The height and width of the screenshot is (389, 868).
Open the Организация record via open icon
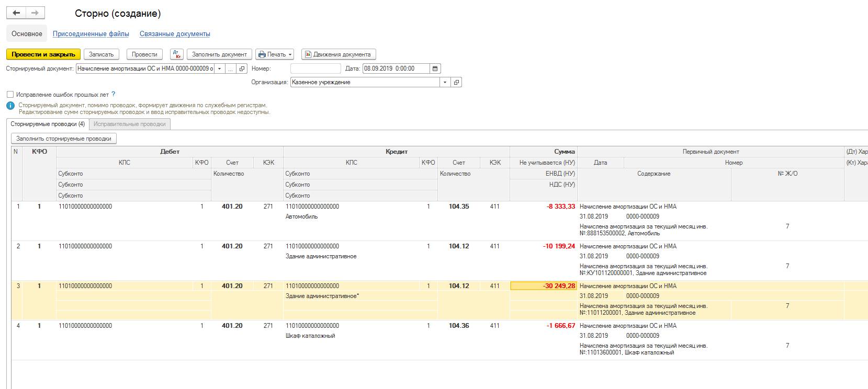pos(456,82)
